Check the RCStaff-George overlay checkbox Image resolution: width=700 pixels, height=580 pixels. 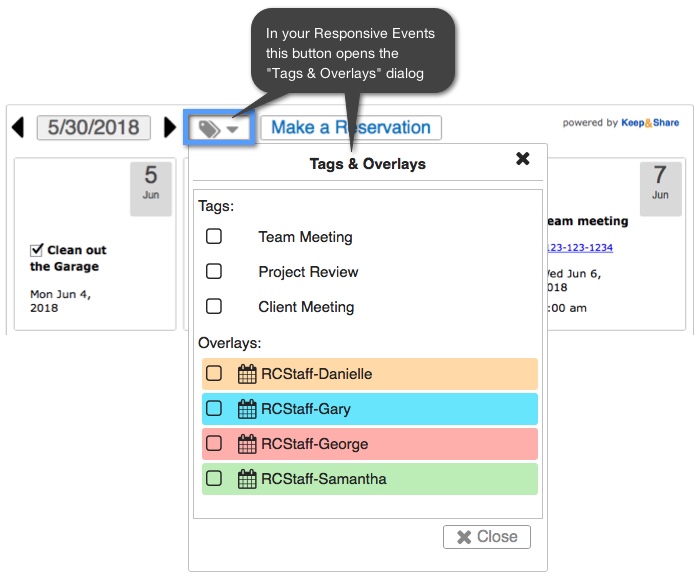[x=214, y=443]
